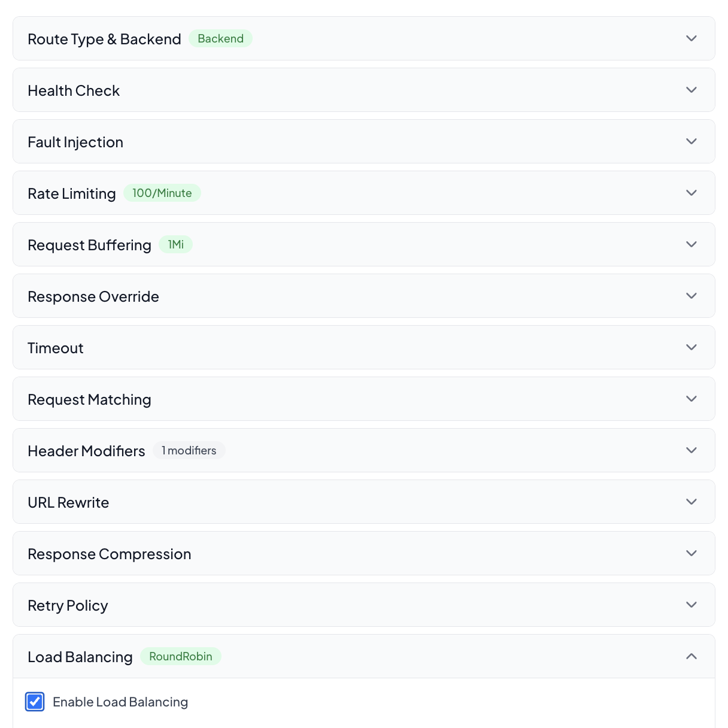Click the green Backend badge
Viewport: 728px width, 728px height.
[220, 39]
